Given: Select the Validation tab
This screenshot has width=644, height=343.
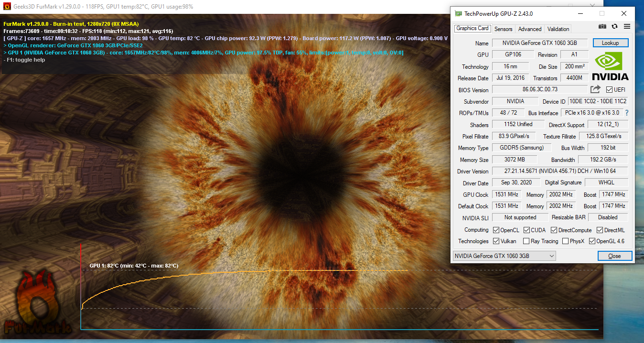Looking at the screenshot, I should [558, 29].
